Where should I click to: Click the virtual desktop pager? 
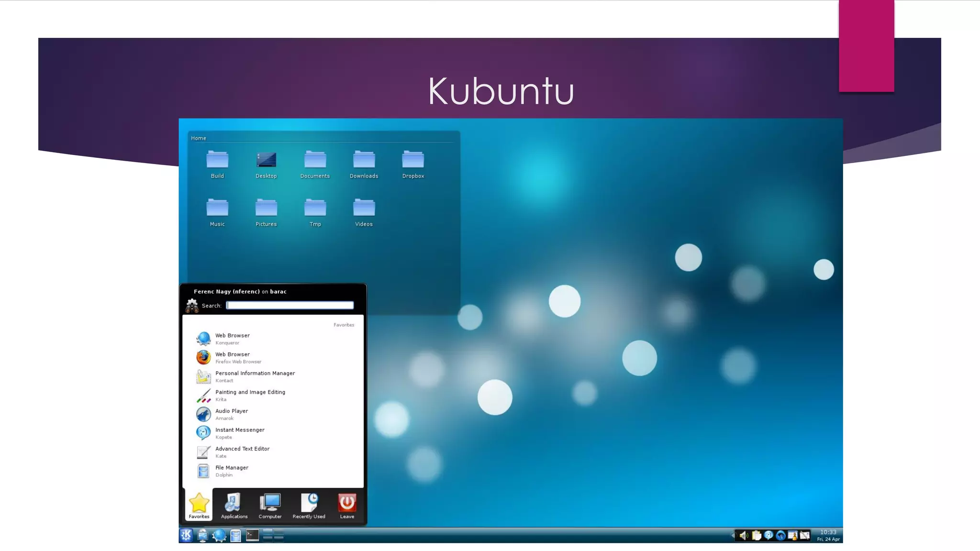tap(273, 535)
